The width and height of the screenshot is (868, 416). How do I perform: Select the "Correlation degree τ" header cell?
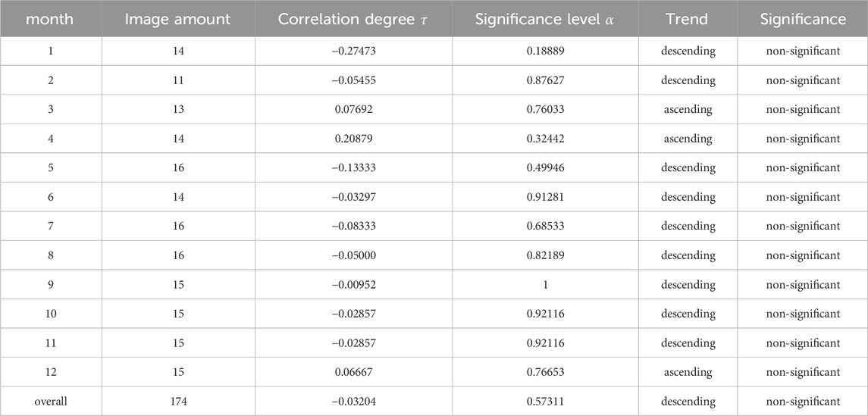click(x=353, y=20)
